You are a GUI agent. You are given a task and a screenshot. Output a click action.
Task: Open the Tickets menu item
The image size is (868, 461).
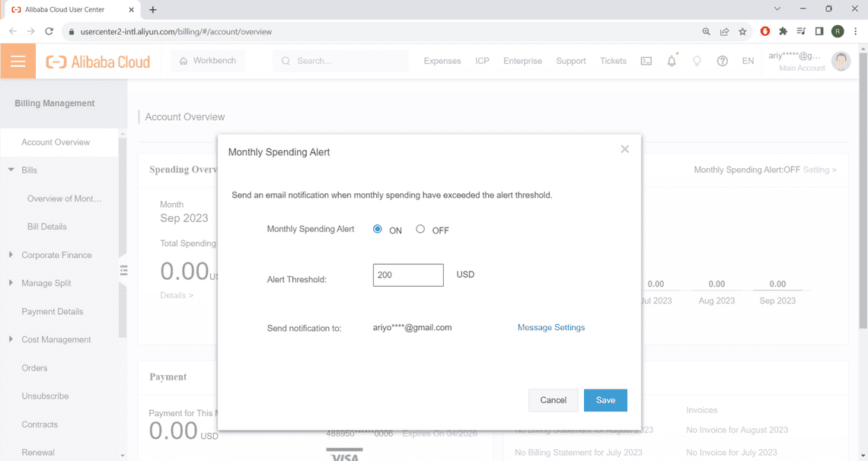[613, 62]
